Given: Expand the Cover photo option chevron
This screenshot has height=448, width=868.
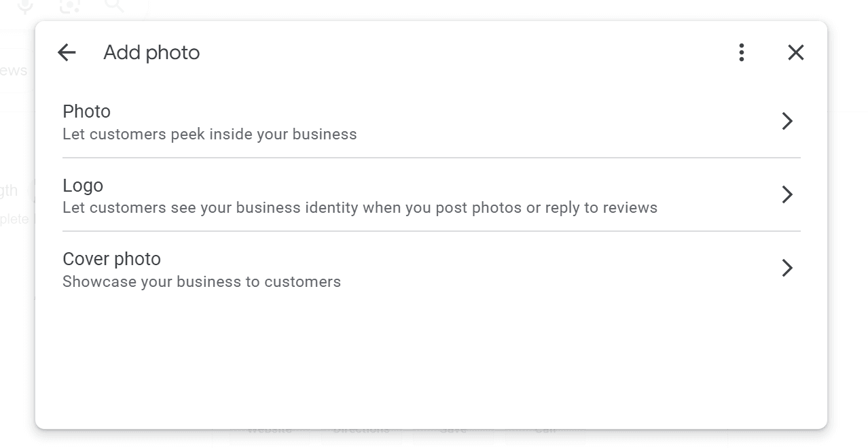Looking at the screenshot, I should point(787,268).
